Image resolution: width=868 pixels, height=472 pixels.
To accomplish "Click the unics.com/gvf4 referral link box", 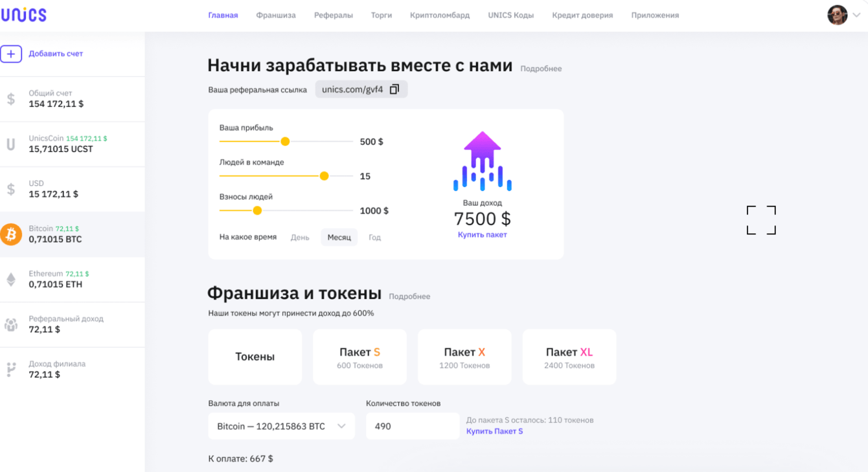I will pos(361,89).
